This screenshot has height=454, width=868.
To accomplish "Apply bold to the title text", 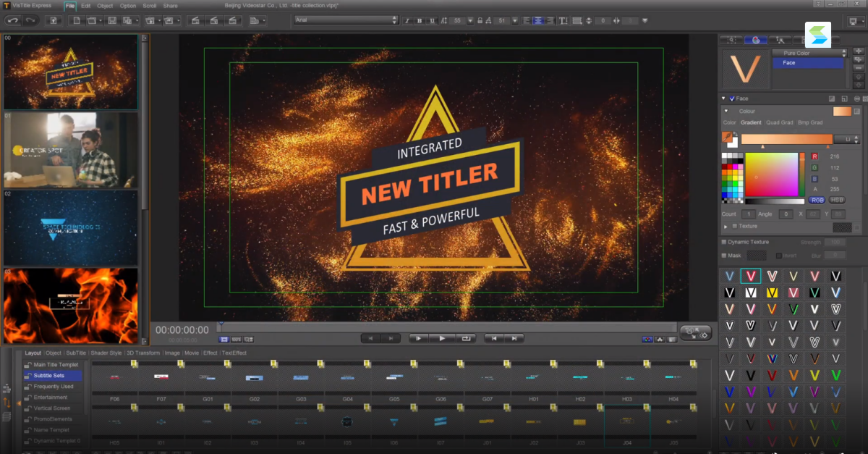I will point(420,20).
